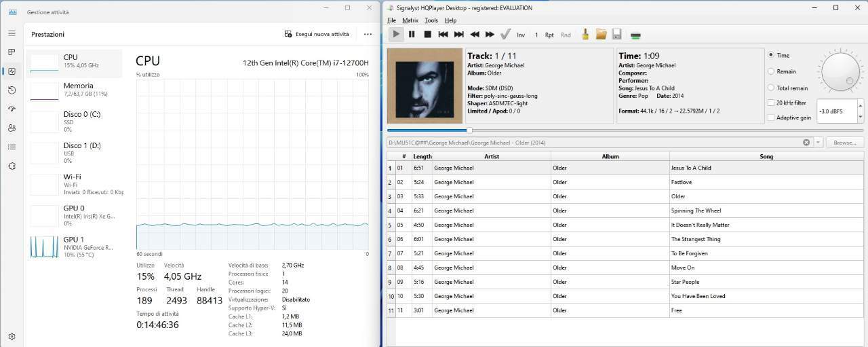Select GPU 1 NVIDIA GeForce in performance list
The image size is (868, 347).
coord(75,247)
